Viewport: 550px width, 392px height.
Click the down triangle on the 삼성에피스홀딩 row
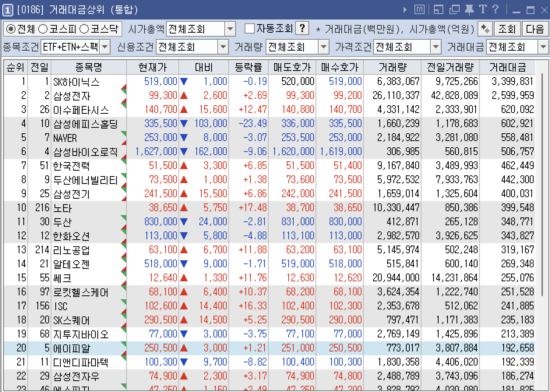[184, 124]
